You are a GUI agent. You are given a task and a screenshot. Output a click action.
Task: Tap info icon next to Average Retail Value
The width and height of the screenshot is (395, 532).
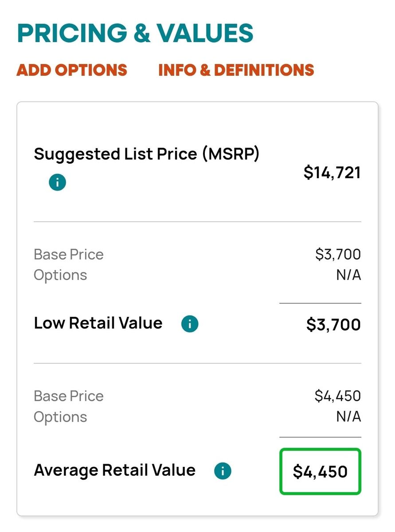tap(223, 471)
